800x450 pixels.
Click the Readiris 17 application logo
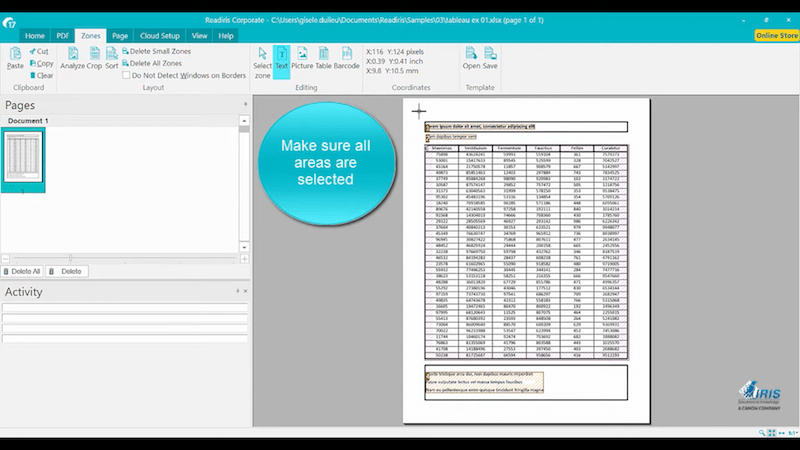click(9, 22)
